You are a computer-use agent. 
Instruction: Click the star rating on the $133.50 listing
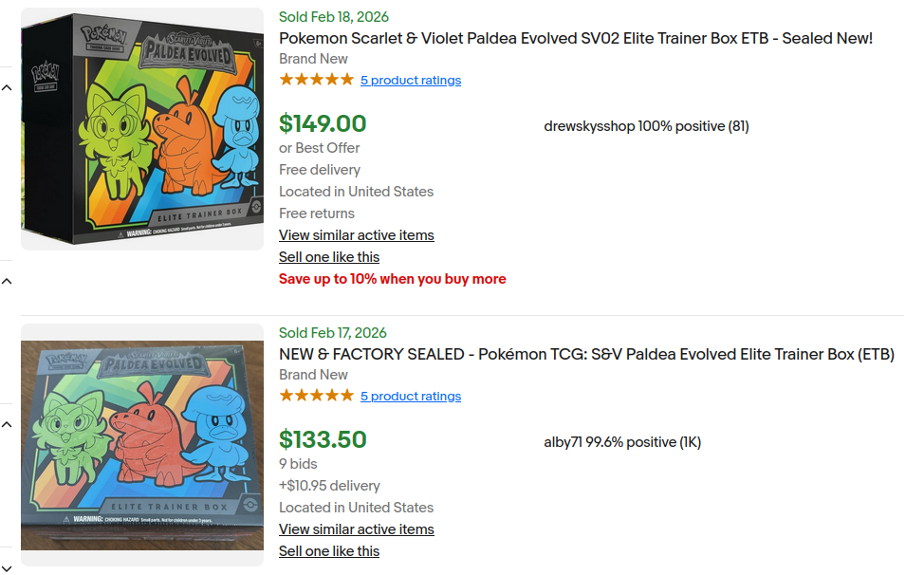tap(316, 396)
